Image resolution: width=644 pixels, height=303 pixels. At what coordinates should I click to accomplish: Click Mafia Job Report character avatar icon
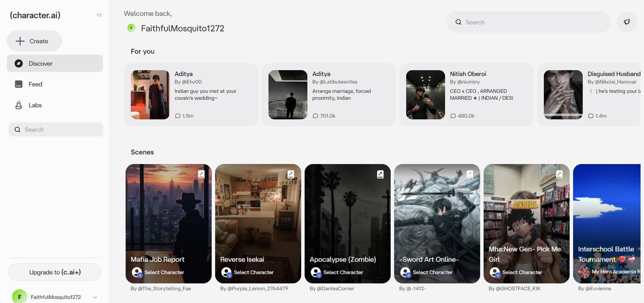pyautogui.click(x=137, y=272)
